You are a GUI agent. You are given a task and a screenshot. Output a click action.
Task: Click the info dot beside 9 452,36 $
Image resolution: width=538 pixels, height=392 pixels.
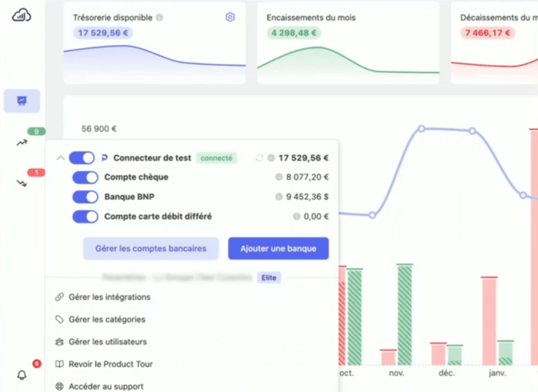pos(279,197)
